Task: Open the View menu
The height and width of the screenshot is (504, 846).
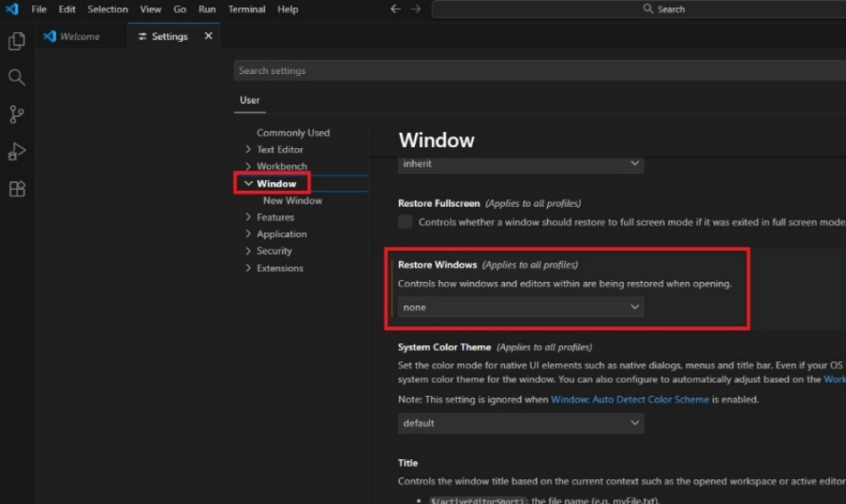Action: pos(151,9)
